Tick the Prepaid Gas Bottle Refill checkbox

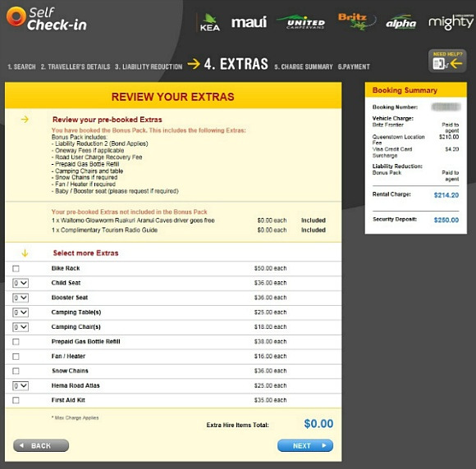16,342
